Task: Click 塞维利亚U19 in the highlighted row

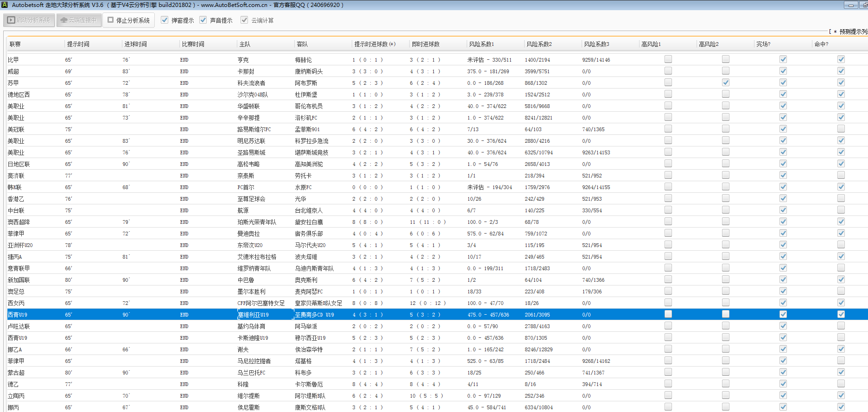Action: coord(253,315)
